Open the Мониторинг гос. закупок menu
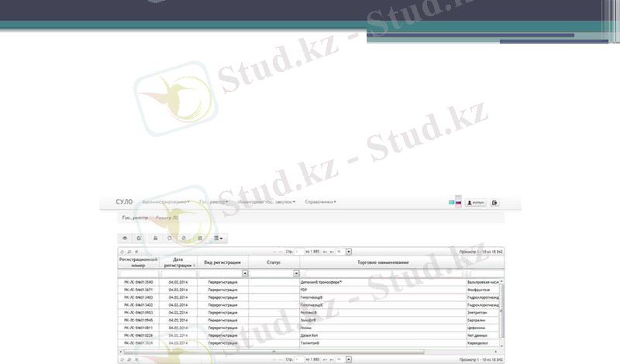The image size is (620, 364). 267,202
